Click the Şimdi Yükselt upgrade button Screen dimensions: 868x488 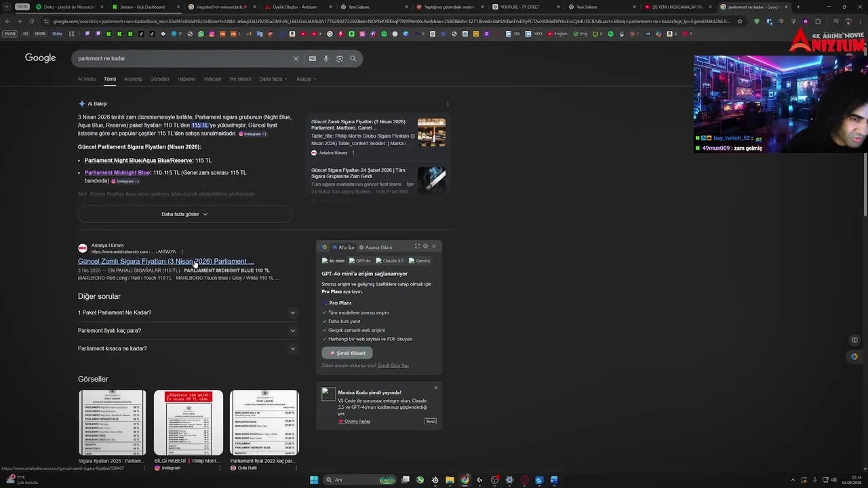[347, 353]
